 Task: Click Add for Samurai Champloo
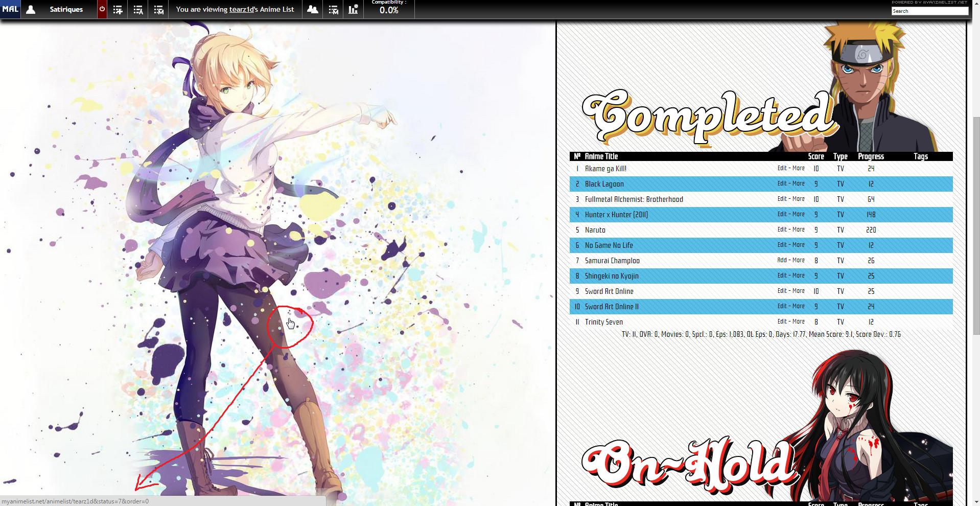[782, 260]
